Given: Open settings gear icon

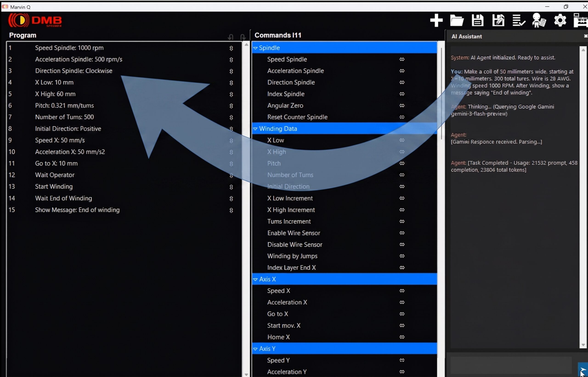Looking at the screenshot, I should pyautogui.click(x=560, y=20).
